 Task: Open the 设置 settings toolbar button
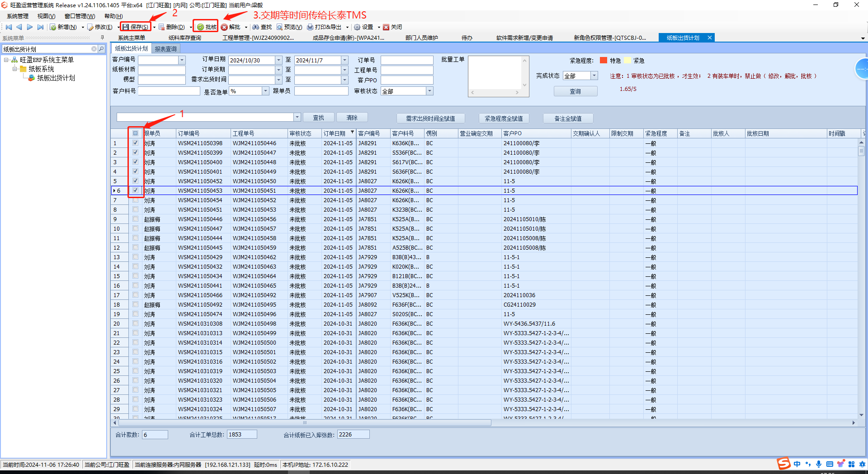click(x=363, y=27)
